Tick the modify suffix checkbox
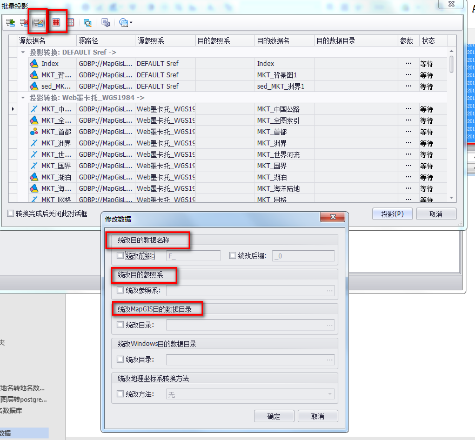 [x=232, y=256]
